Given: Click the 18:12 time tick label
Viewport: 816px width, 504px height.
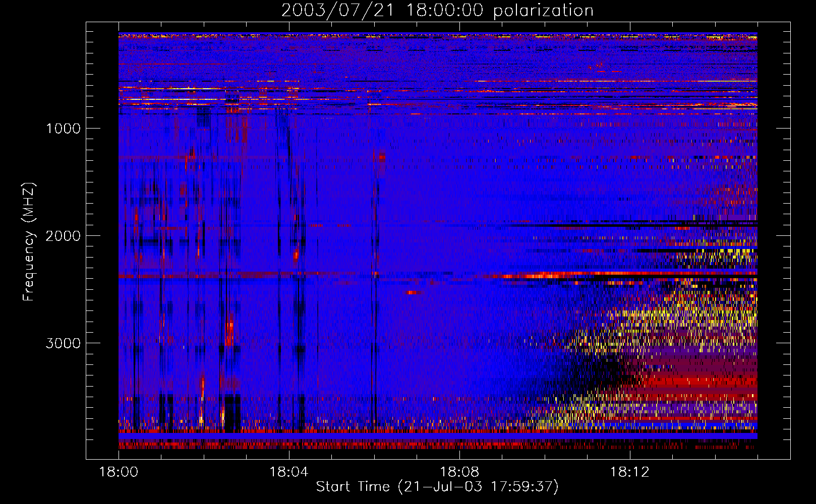Looking at the screenshot, I should [x=630, y=472].
